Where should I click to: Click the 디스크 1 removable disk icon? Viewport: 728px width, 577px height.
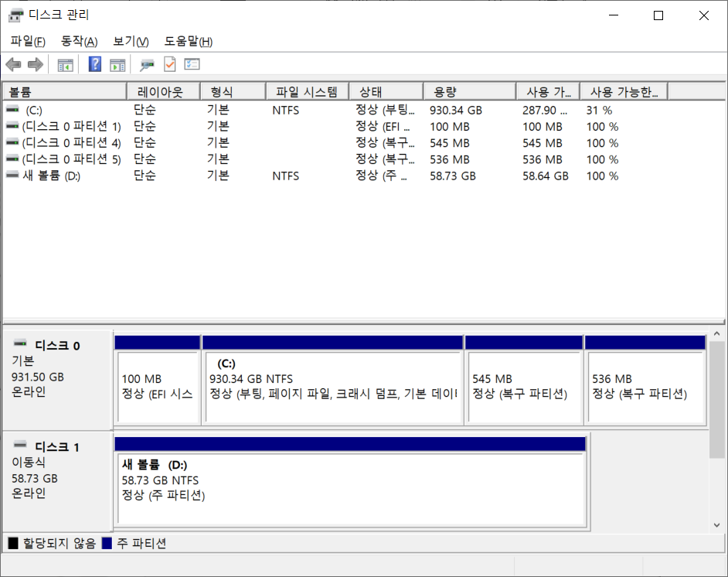pos(20,445)
